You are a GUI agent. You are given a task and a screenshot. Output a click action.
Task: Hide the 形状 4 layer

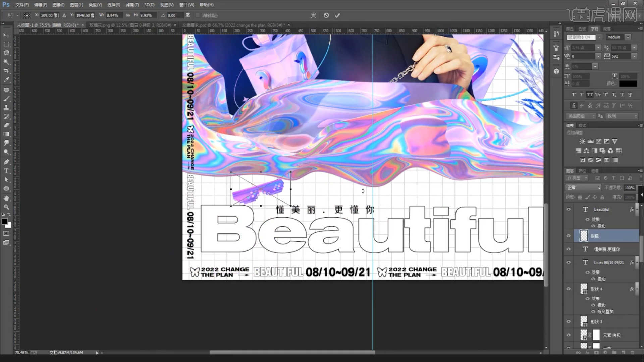[x=568, y=289]
